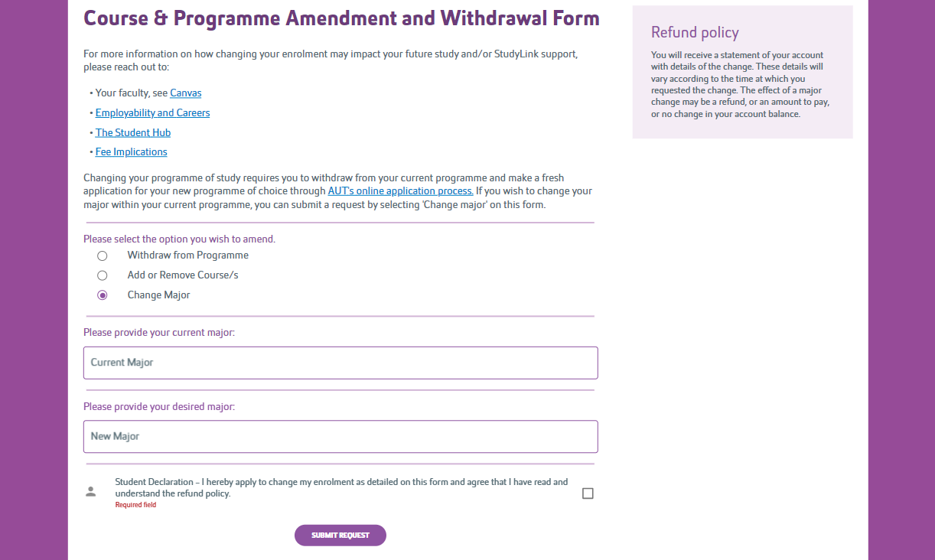
Task: Open the "Fee Implications" link
Action: pyautogui.click(x=131, y=151)
